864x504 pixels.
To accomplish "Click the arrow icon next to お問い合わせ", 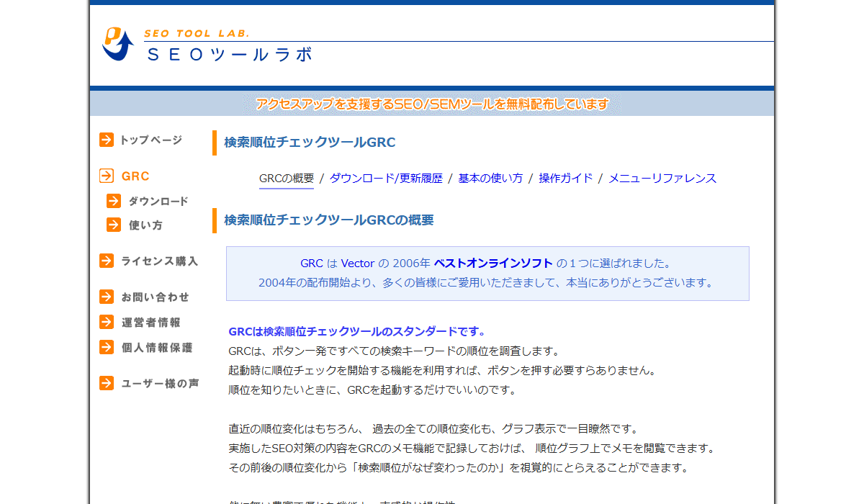I will (x=105, y=296).
